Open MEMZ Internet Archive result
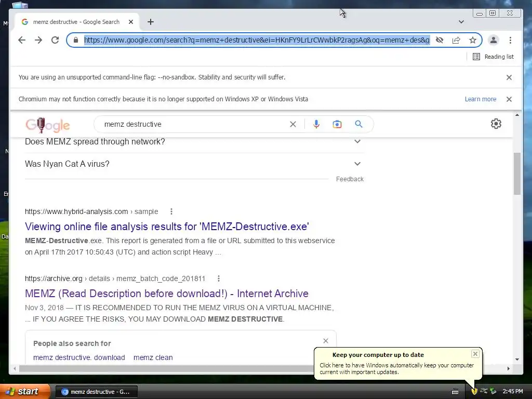 click(x=167, y=294)
